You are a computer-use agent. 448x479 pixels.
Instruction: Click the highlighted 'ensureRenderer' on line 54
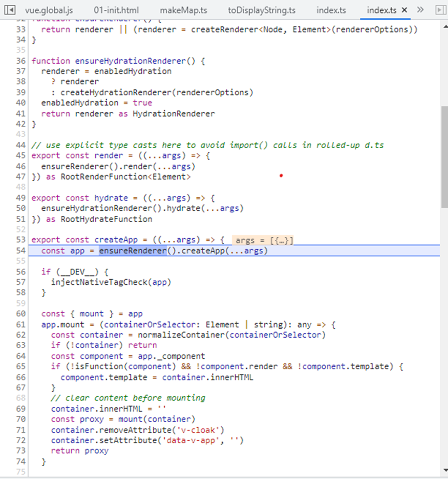tap(133, 251)
